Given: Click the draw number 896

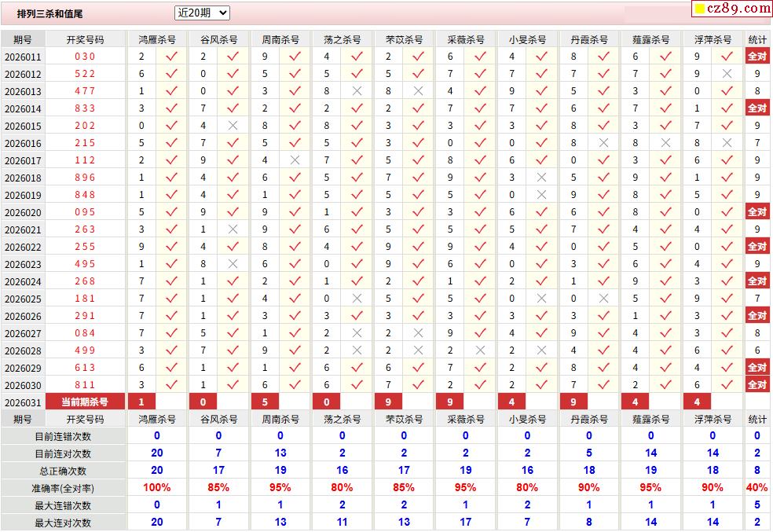Looking at the screenshot, I should point(85,178).
